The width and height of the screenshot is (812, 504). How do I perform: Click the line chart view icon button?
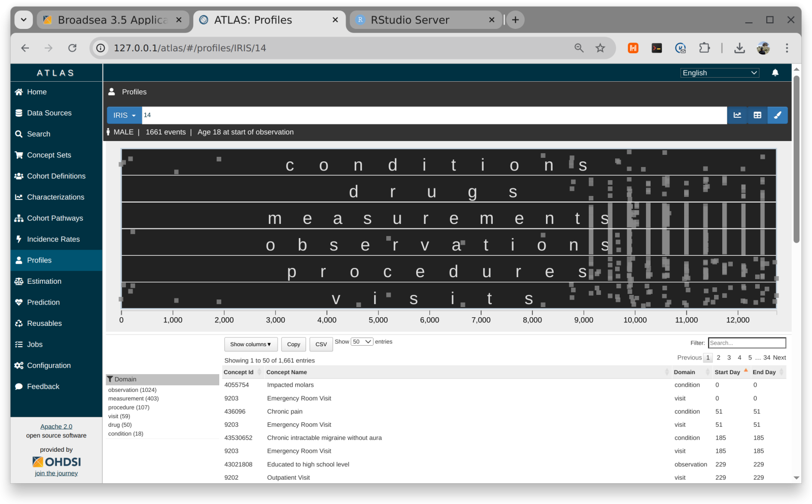tap(737, 115)
